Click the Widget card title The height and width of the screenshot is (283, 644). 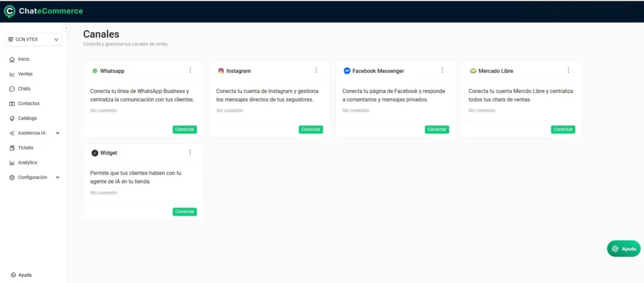point(109,153)
